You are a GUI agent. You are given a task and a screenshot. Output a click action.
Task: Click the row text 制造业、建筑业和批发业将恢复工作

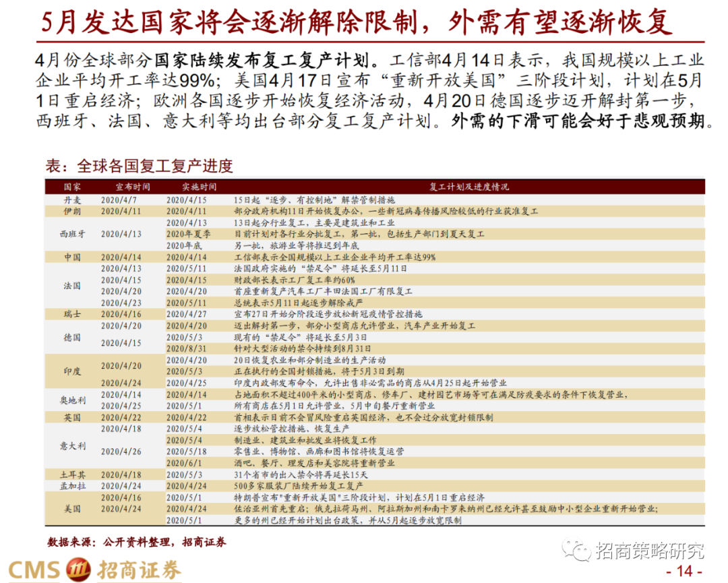[x=305, y=440]
